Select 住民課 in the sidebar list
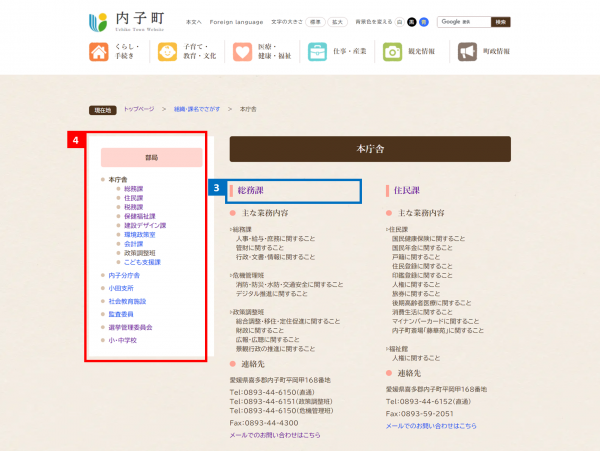600x451 pixels. click(134, 198)
